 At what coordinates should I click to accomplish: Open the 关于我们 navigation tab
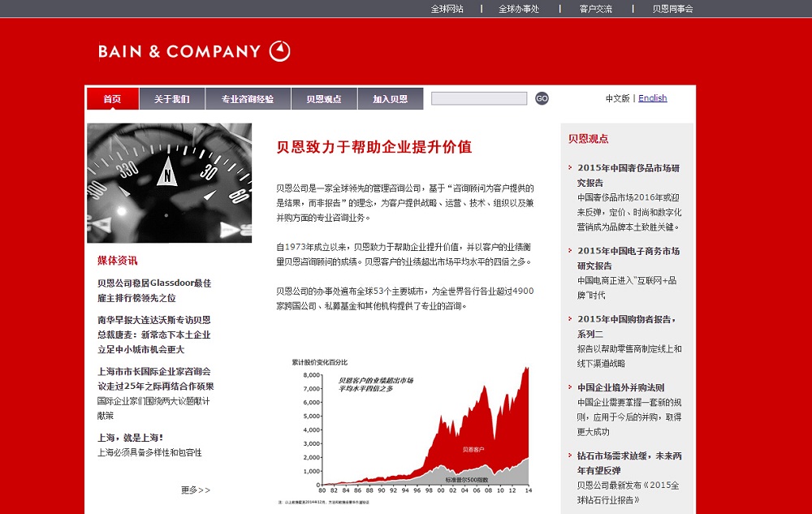[172, 99]
